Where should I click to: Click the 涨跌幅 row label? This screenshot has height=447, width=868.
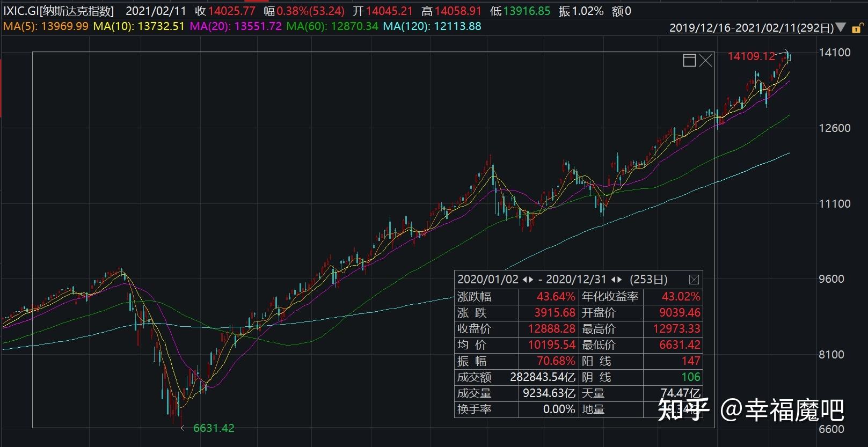(x=475, y=297)
